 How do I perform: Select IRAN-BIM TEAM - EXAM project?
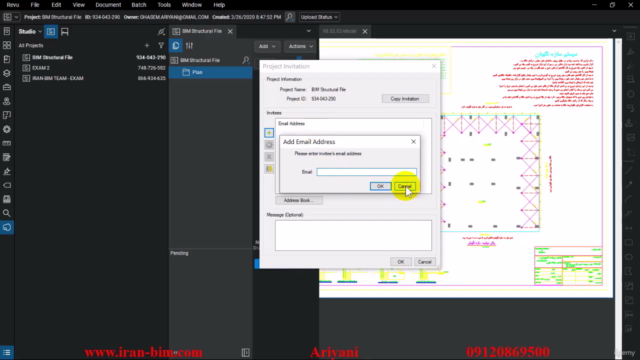click(x=93, y=78)
